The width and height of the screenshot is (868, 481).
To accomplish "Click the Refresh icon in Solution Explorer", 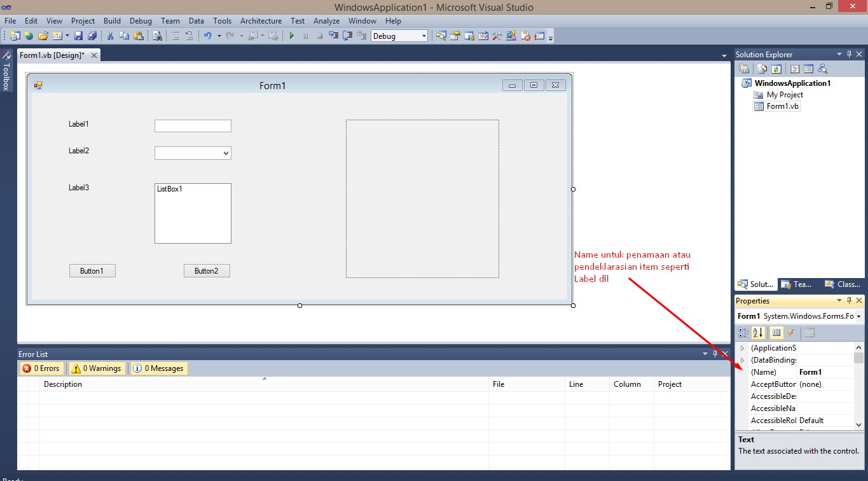I will point(776,68).
